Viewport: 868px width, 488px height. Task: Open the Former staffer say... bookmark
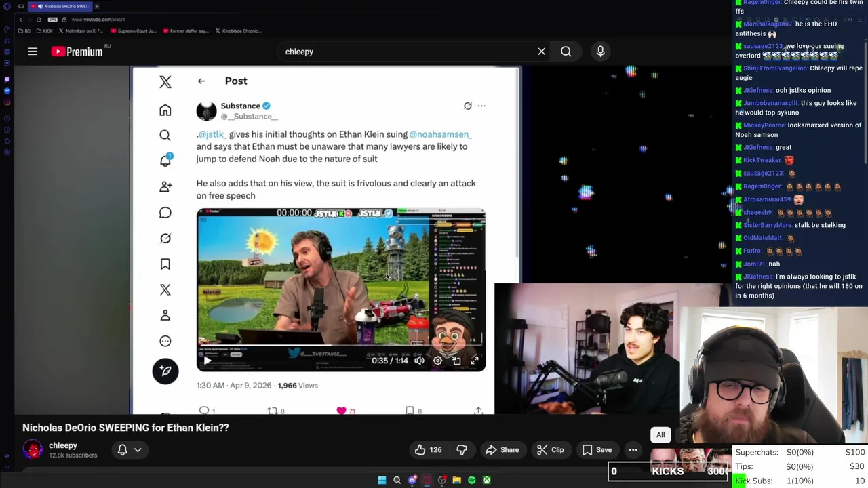tap(186, 30)
